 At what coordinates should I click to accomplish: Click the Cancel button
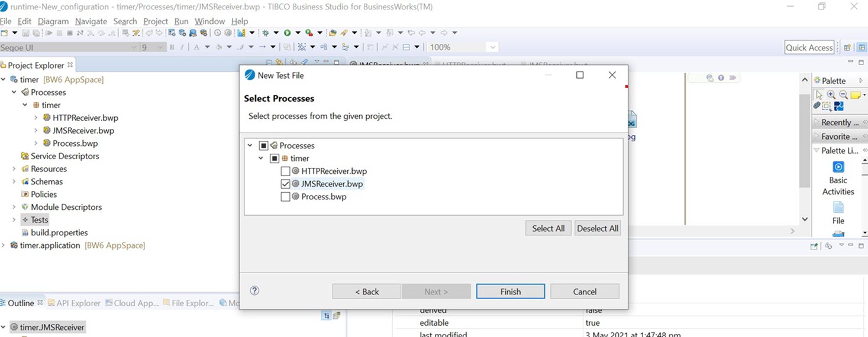585,291
